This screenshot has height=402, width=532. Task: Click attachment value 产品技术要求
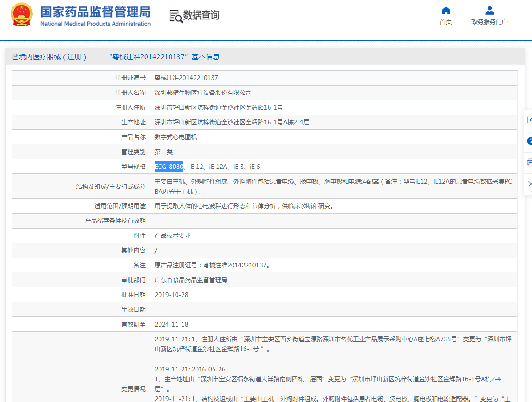(x=173, y=235)
